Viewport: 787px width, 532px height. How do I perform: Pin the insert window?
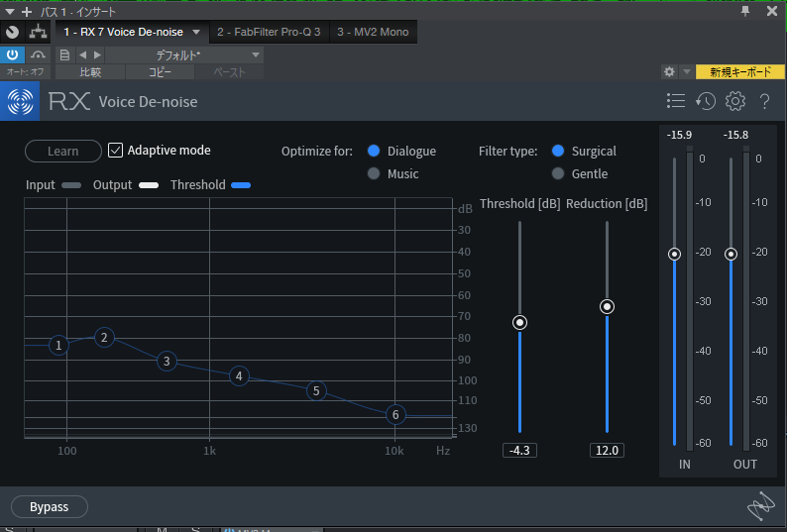point(745,11)
